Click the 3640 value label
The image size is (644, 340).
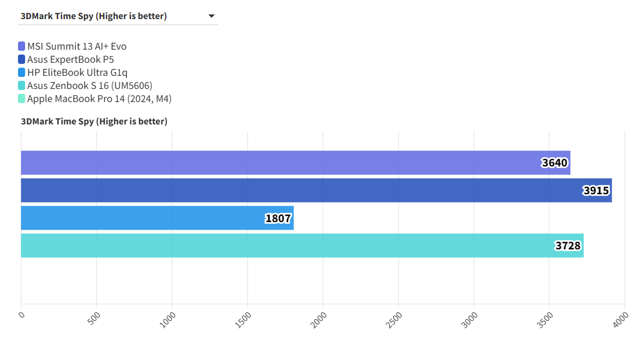pos(555,163)
